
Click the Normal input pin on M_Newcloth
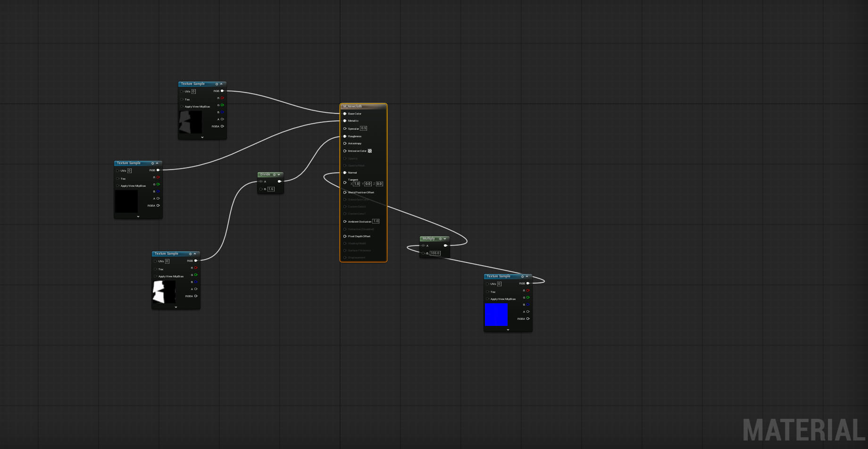(x=345, y=173)
